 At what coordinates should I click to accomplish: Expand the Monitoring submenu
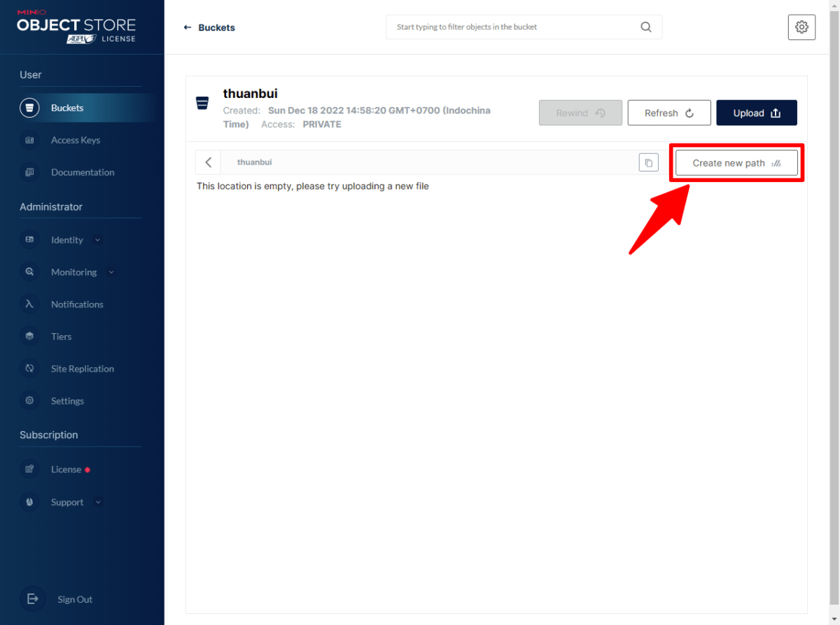tap(111, 272)
